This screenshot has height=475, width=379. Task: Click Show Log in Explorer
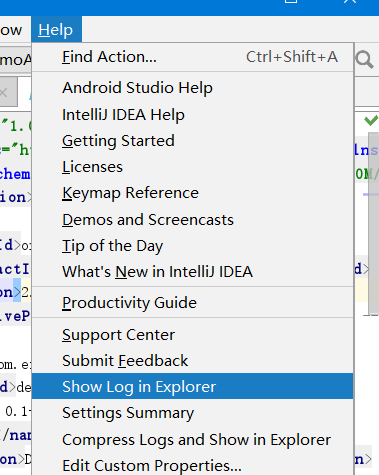pos(193,386)
